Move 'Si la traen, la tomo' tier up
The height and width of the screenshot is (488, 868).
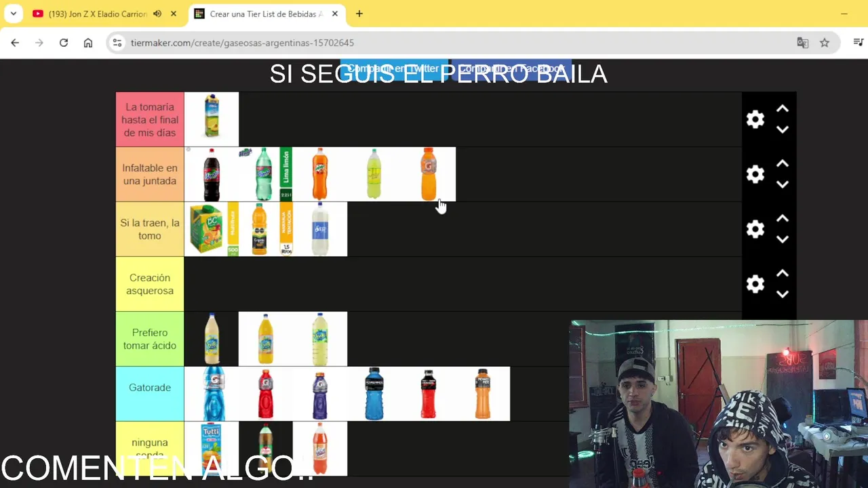click(782, 218)
